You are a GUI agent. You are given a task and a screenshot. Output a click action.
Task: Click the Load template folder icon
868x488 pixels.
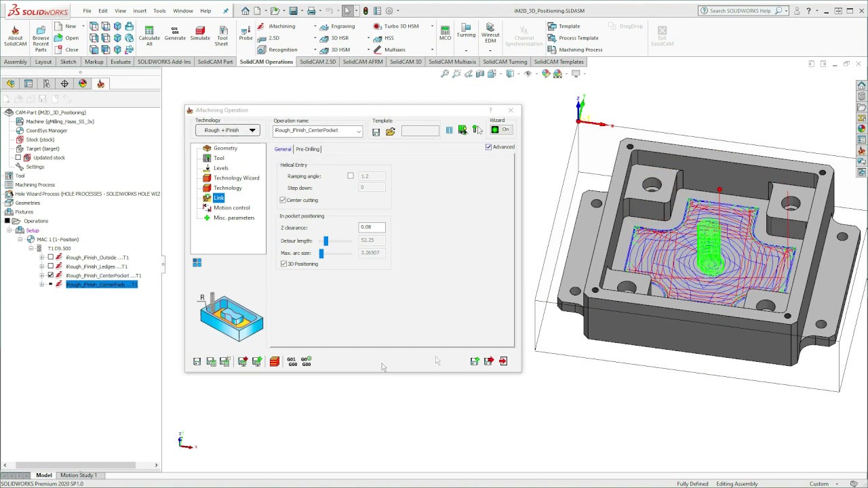coord(390,131)
